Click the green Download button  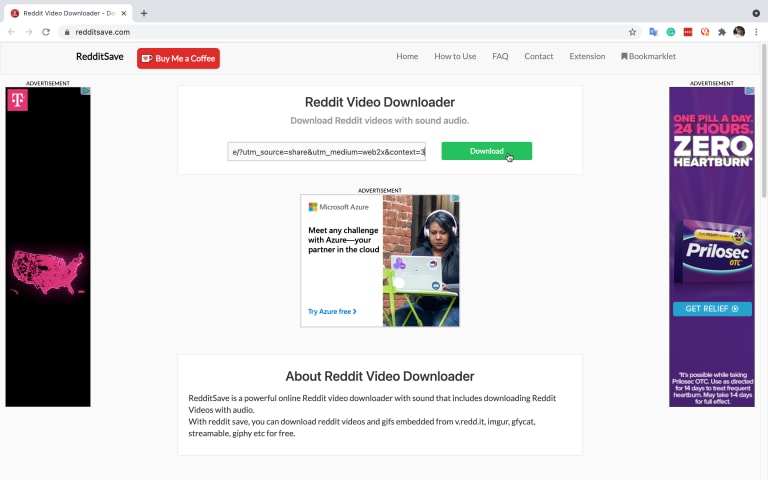(x=486, y=151)
